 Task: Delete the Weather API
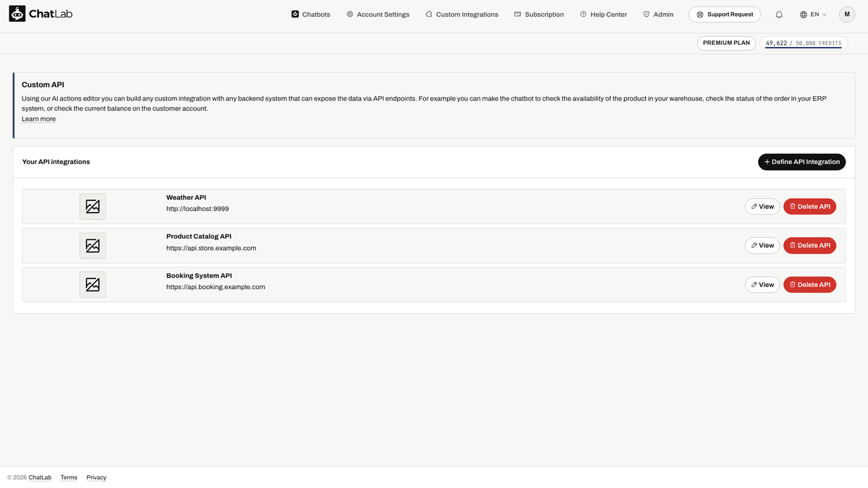809,207
